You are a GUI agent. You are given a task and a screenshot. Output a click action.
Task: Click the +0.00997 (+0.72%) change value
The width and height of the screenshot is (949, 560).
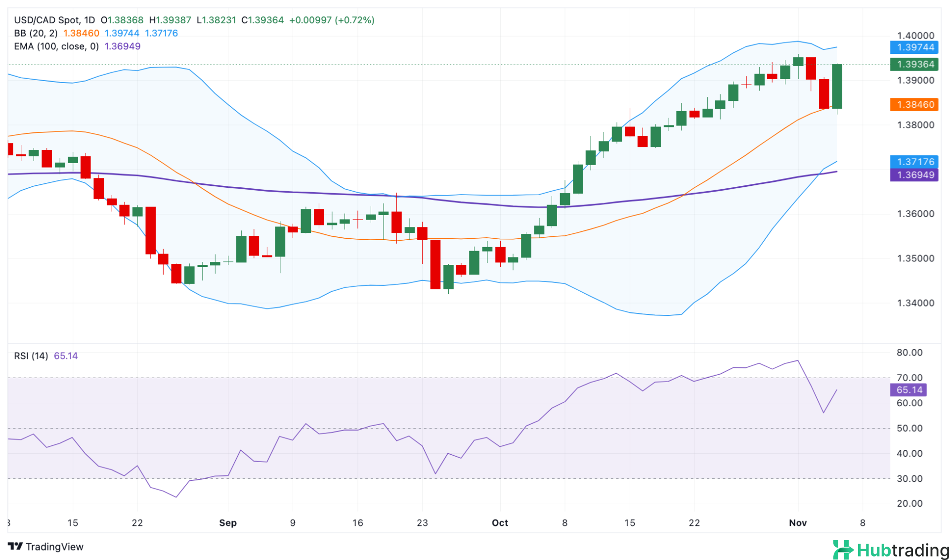(x=332, y=20)
